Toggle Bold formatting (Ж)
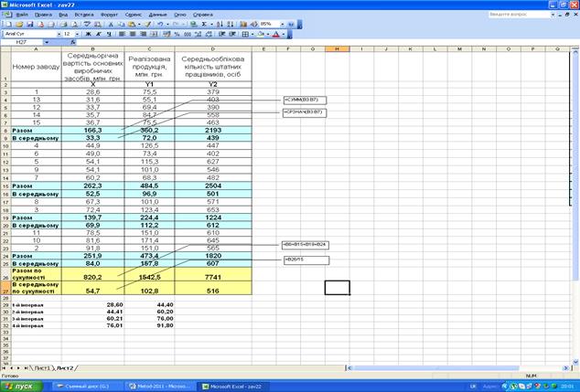 (88, 34)
